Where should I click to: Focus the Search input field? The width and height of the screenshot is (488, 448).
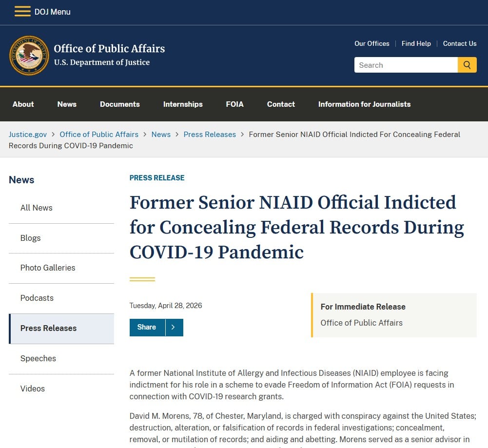[406, 65]
